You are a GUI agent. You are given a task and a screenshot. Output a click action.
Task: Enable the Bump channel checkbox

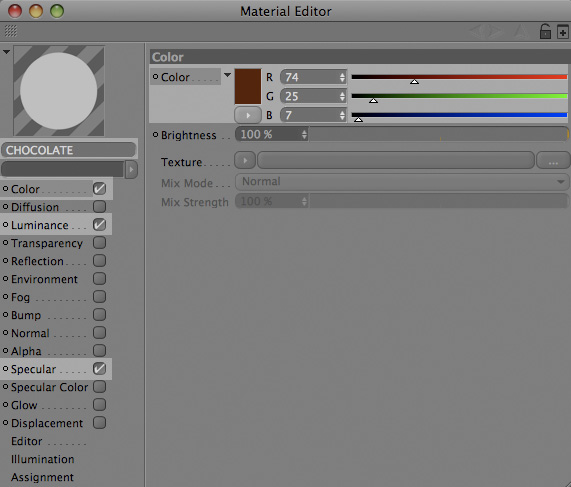(x=99, y=315)
